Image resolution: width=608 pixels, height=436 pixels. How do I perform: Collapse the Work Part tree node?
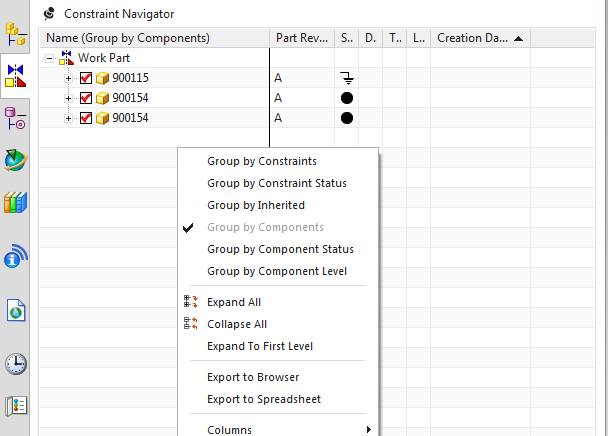pos(50,59)
